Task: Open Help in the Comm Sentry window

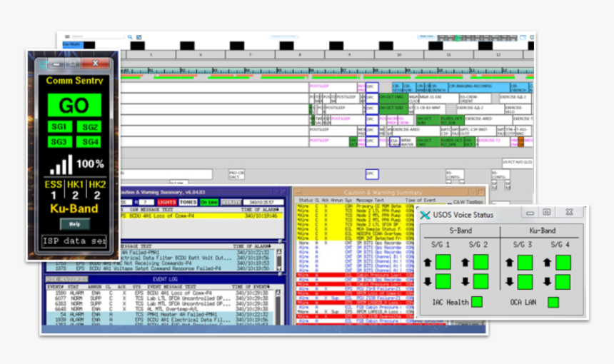Action: [x=74, y=224]
